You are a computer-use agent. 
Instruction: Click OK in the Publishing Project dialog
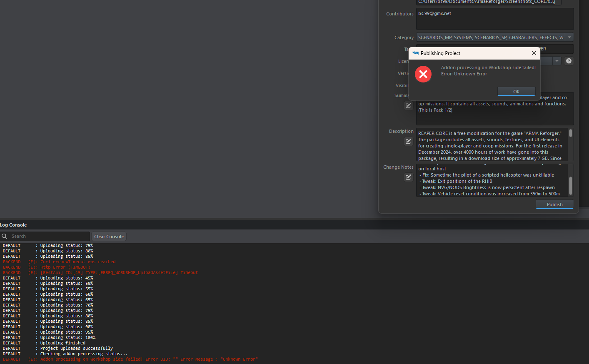(516, 92)
